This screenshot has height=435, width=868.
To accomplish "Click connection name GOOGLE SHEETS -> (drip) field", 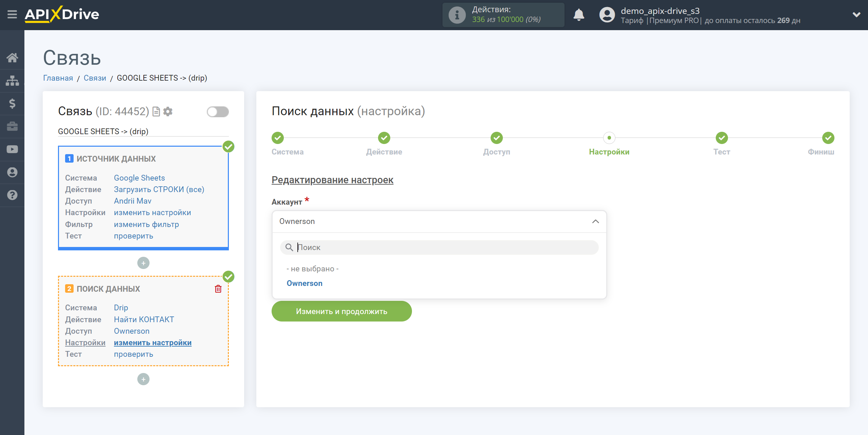I will (143, 131).
